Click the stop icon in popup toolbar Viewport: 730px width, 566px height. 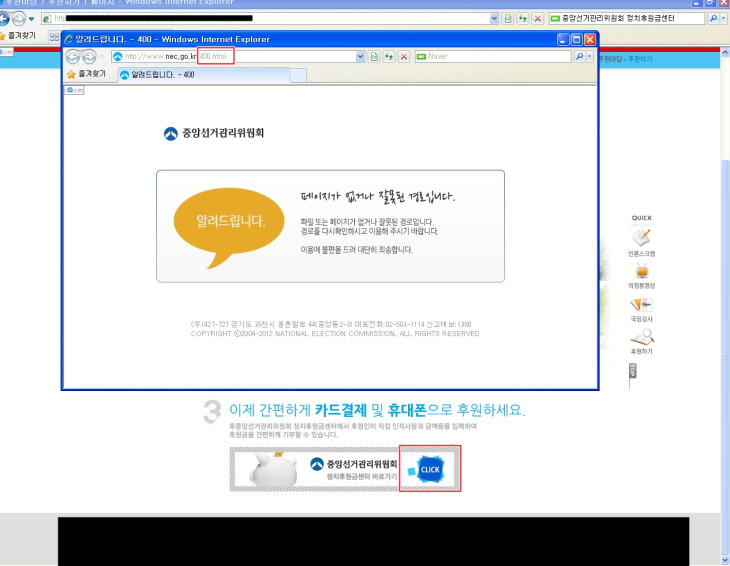click(x=404, y=57)
